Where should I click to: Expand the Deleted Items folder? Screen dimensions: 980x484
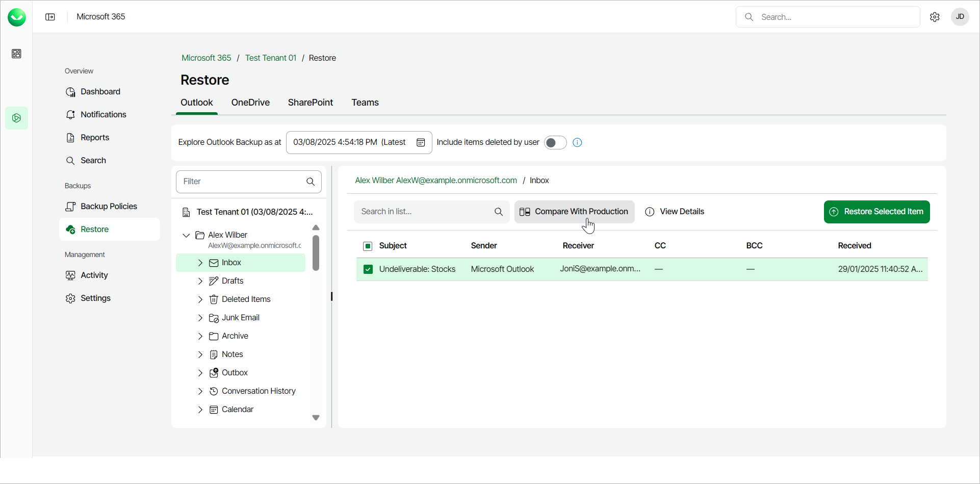(200, 299)
